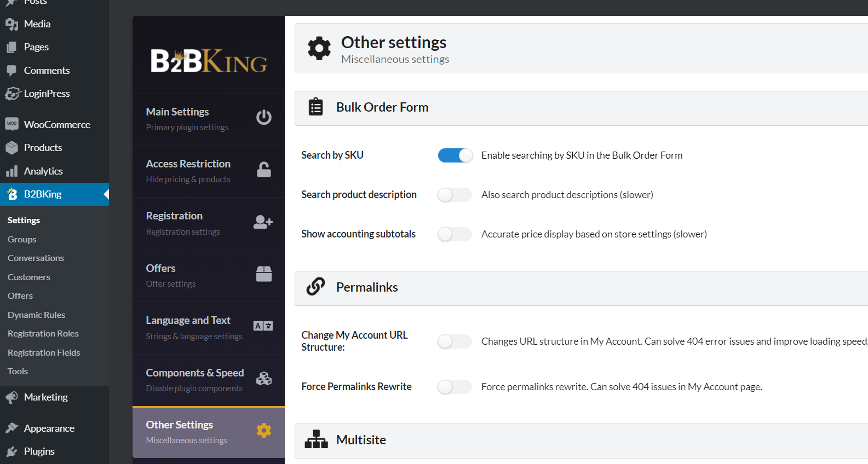
Task: Toggle Force Permalinks Rewrite on
Action: [455, 387]
